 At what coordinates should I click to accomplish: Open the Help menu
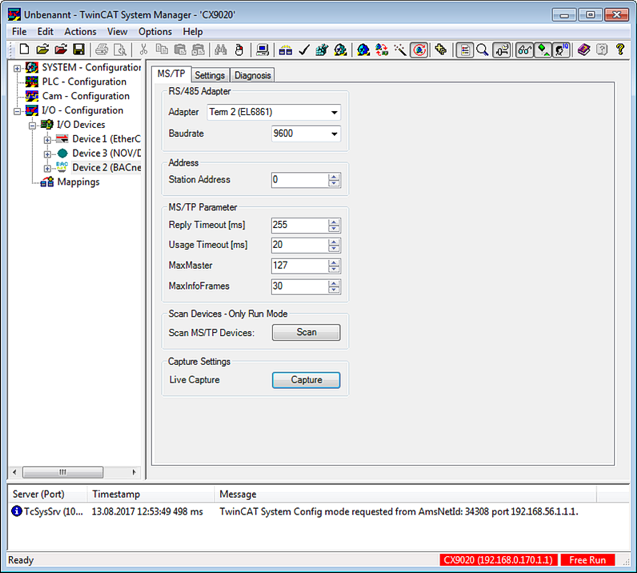tap(193, 31)
